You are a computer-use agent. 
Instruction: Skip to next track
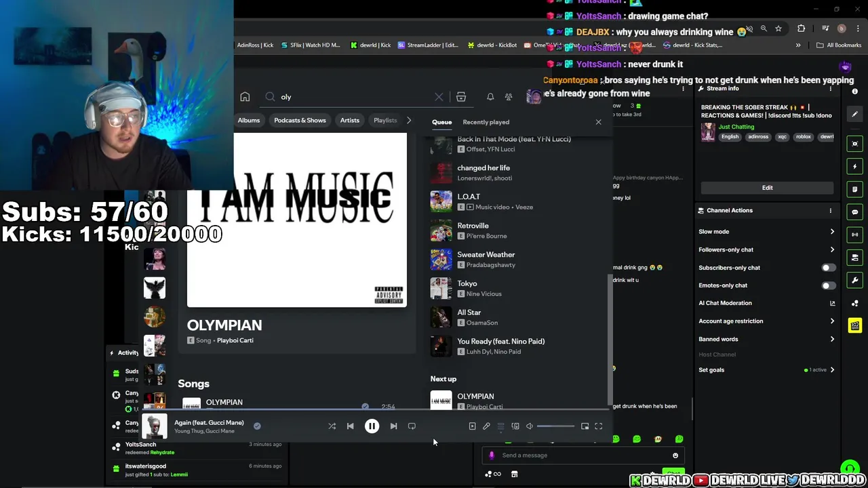coord(393,426)
